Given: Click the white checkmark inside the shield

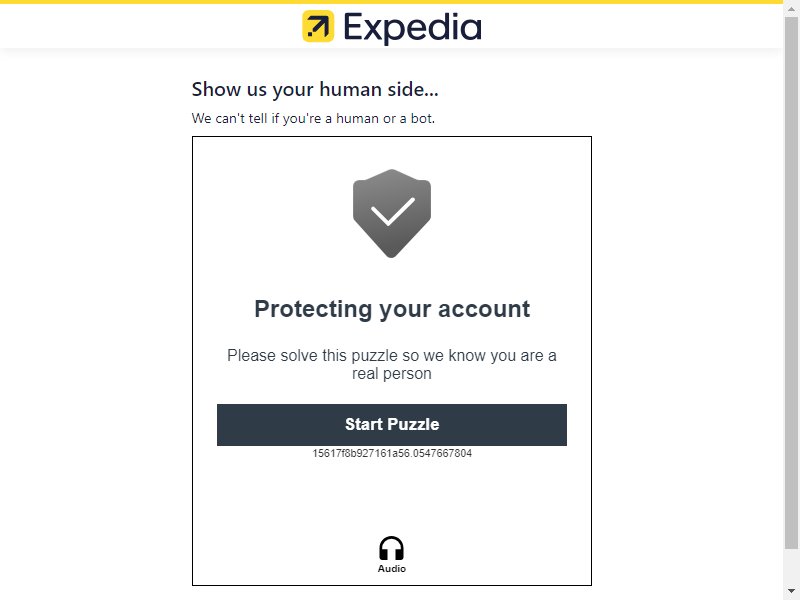Looking at the screenshot, I should 392,211.
